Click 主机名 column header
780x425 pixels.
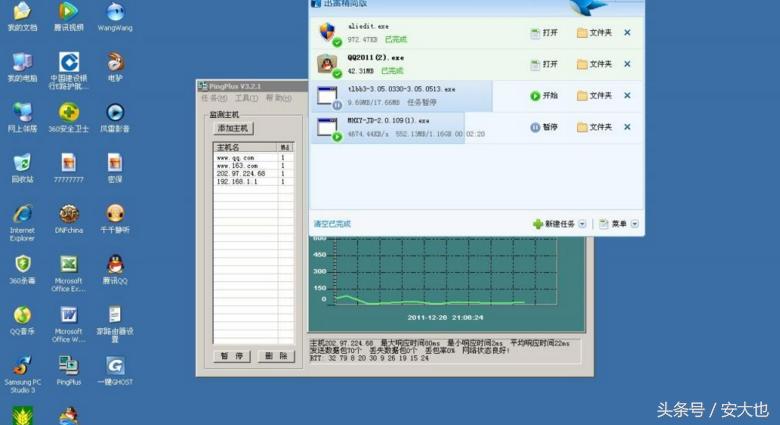[245, 147]
